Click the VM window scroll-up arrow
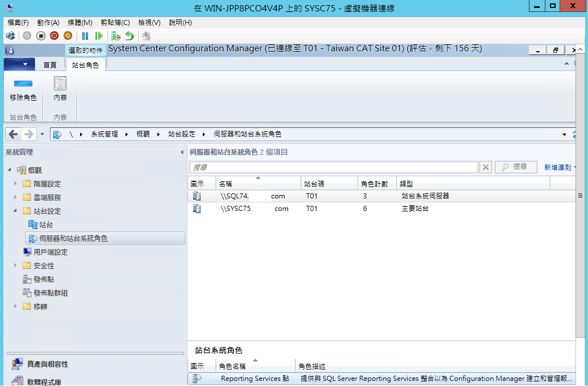The width and height of the screenshot is (588, 386). click(x=580, y=49)
